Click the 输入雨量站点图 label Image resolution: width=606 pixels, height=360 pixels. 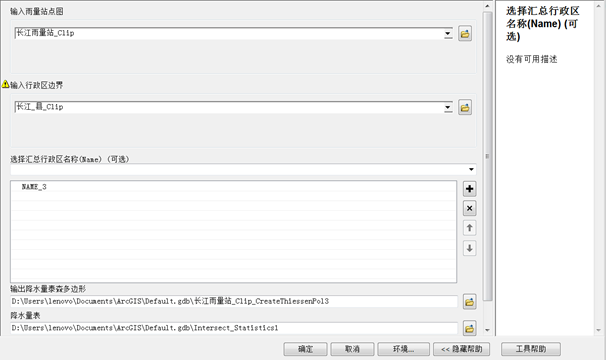pyautogui.click(x=37, y=12)
